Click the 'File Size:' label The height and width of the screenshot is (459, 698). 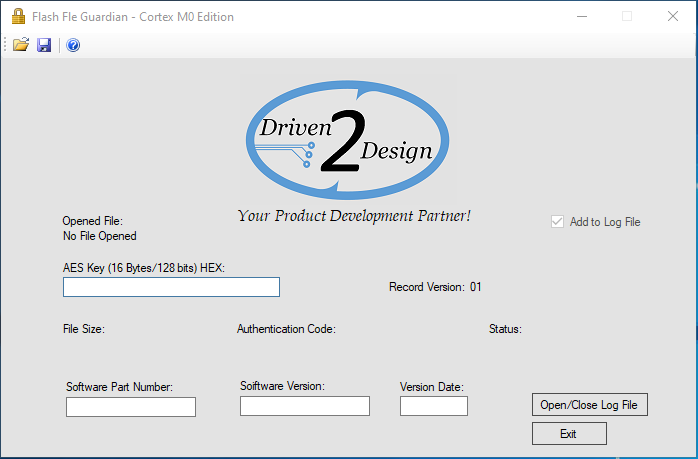[84, 329]
